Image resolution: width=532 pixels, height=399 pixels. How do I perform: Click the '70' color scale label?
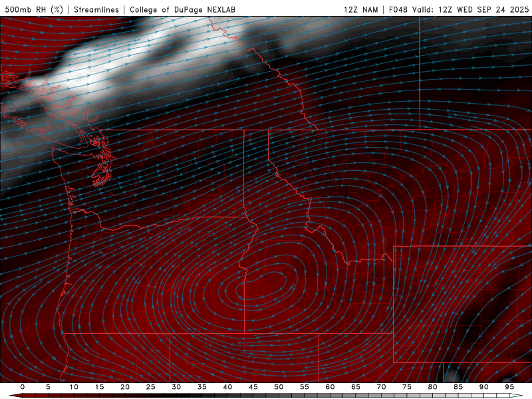coord(381,387)
